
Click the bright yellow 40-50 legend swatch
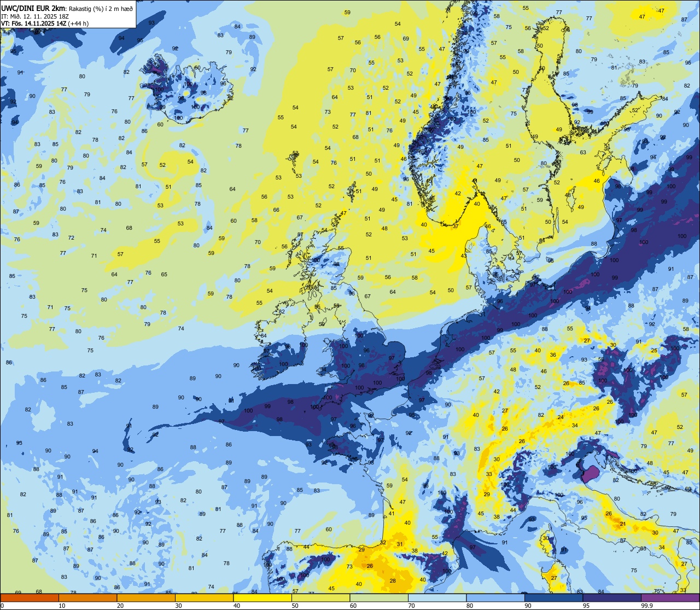[x=262, y=598]
